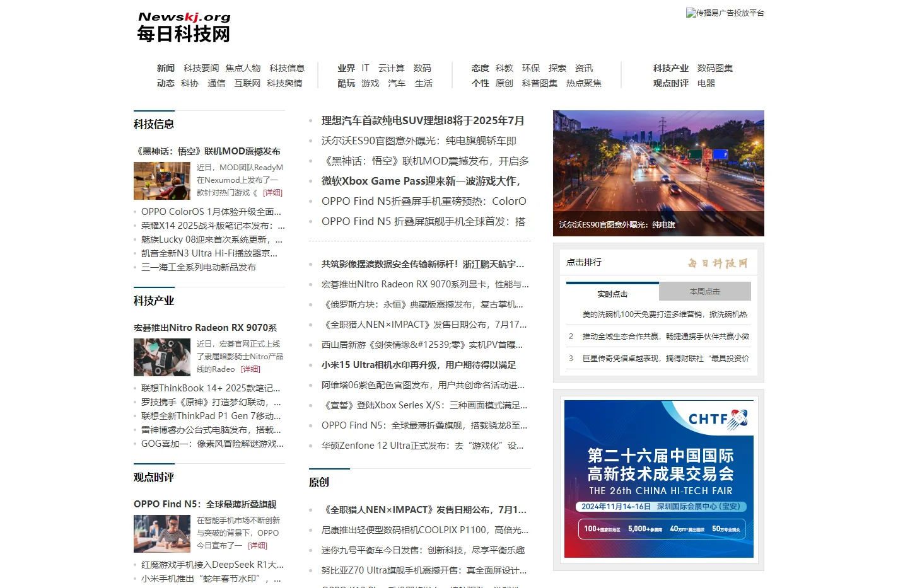The image size is (898, 588).
Task: Open ranking item 2 推动全域生态合作共赢
Action: [665, 336]
